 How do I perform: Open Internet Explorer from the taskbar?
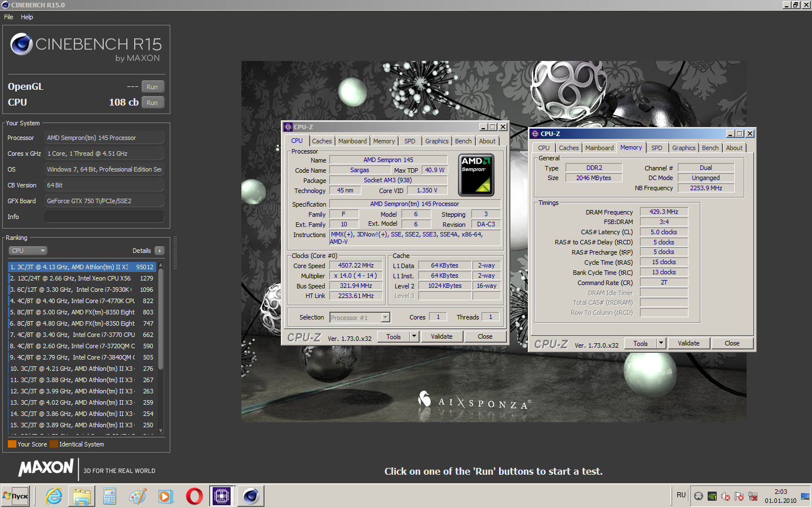(54, 496)
